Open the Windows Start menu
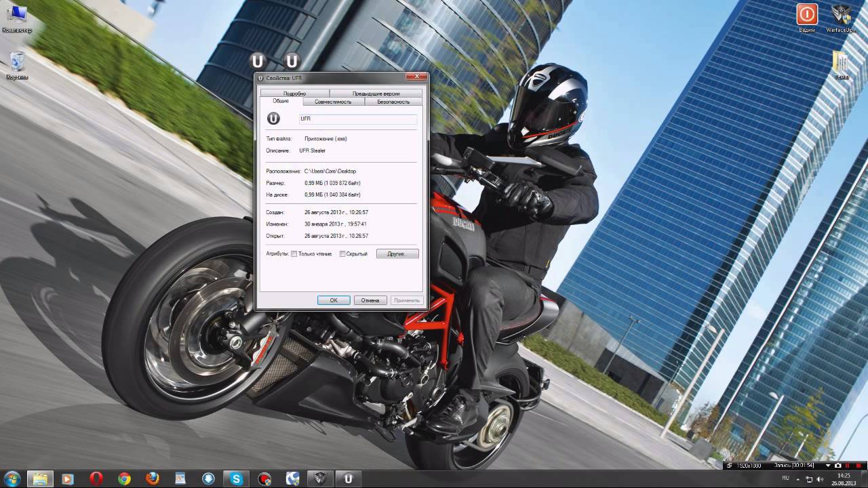Screen dimensions: 868x488 click(14, 479)
